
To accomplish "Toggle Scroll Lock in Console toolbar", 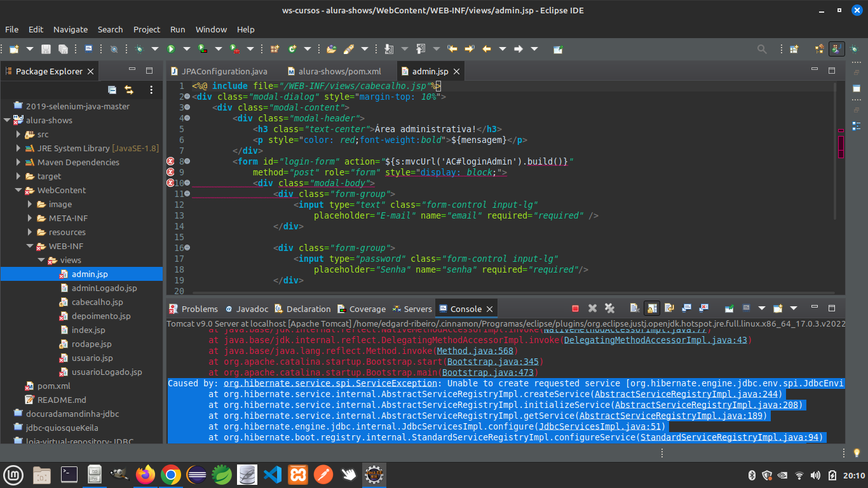I will pos(652,308).
